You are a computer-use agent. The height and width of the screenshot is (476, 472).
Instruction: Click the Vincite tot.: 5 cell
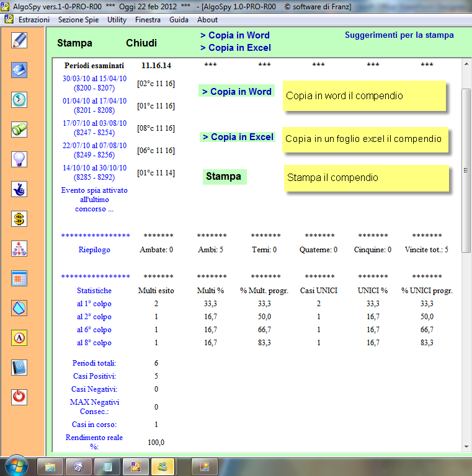click(x=427, y=250)
